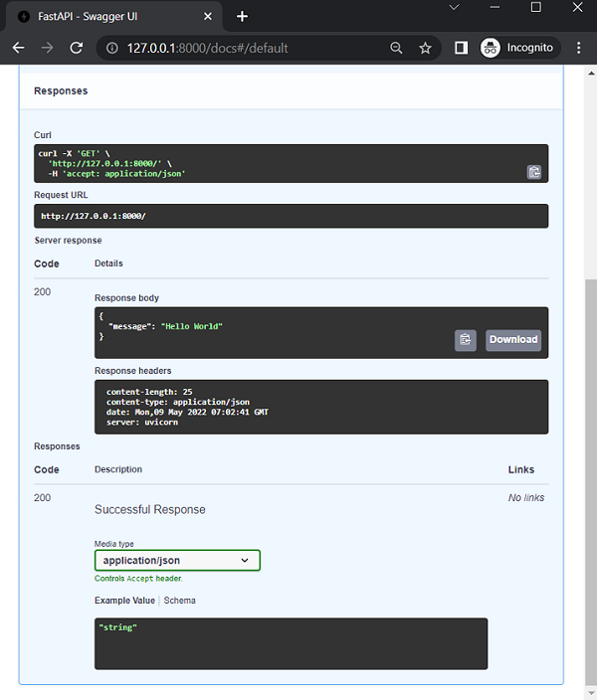Open the tab search chevron in title bar

point(454,8)
